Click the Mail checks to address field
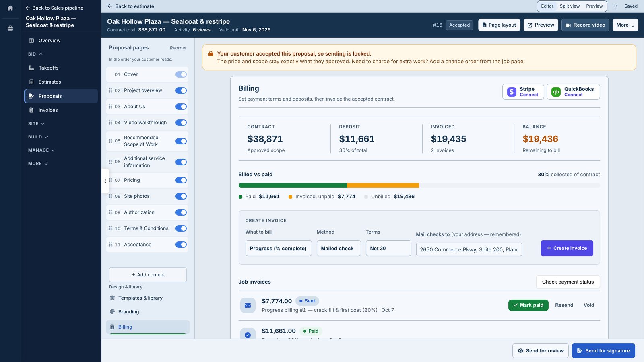 pyautogui.click(x=469, y=249)
